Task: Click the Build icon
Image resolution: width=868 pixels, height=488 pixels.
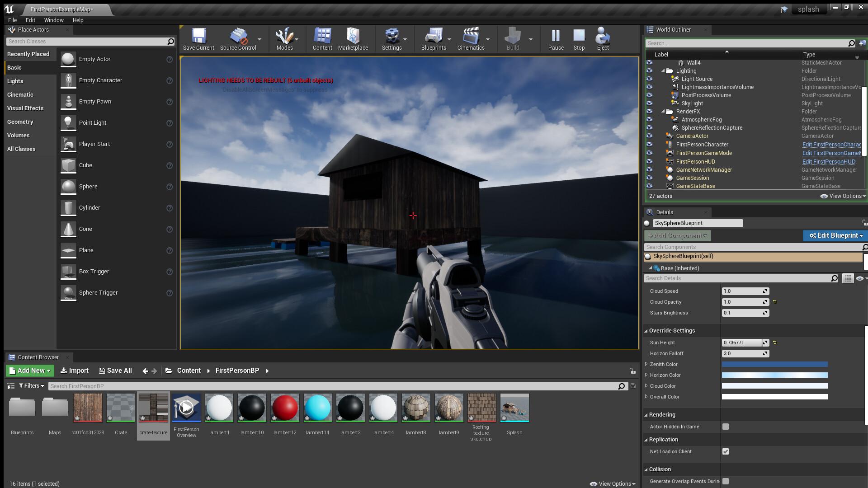Action: 512,36
